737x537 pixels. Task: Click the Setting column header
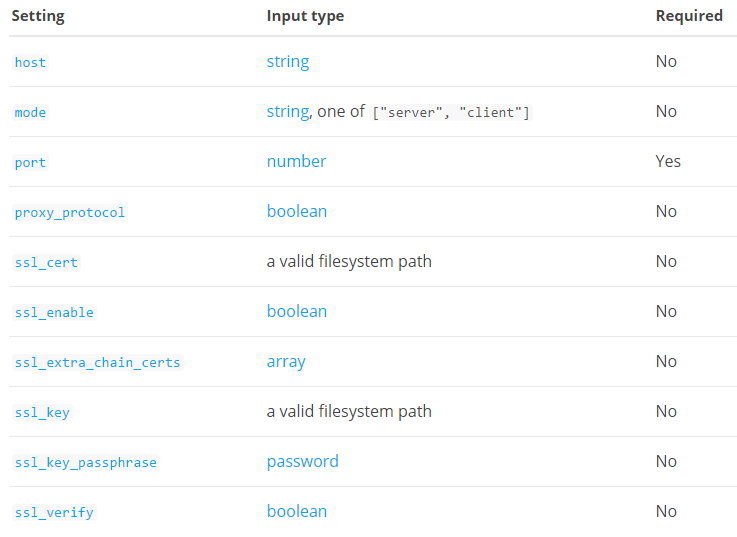point(38,16)
